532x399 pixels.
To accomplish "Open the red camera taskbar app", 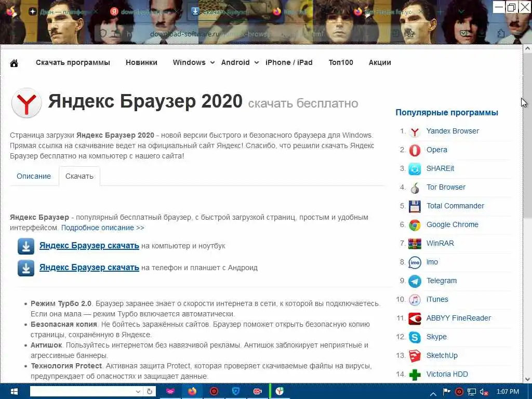I will click(258, 392).
